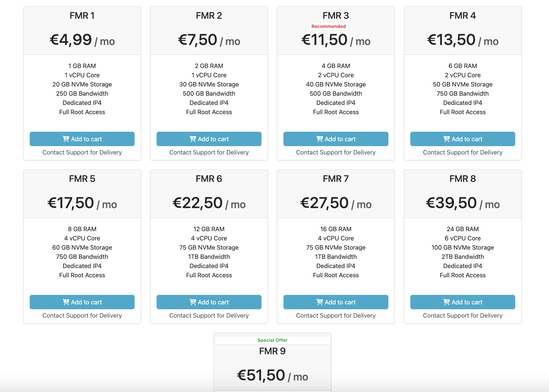Open Contact Support for Delivery under FMR 4
This screenshot has width=549, height=392.
point(462,152)
